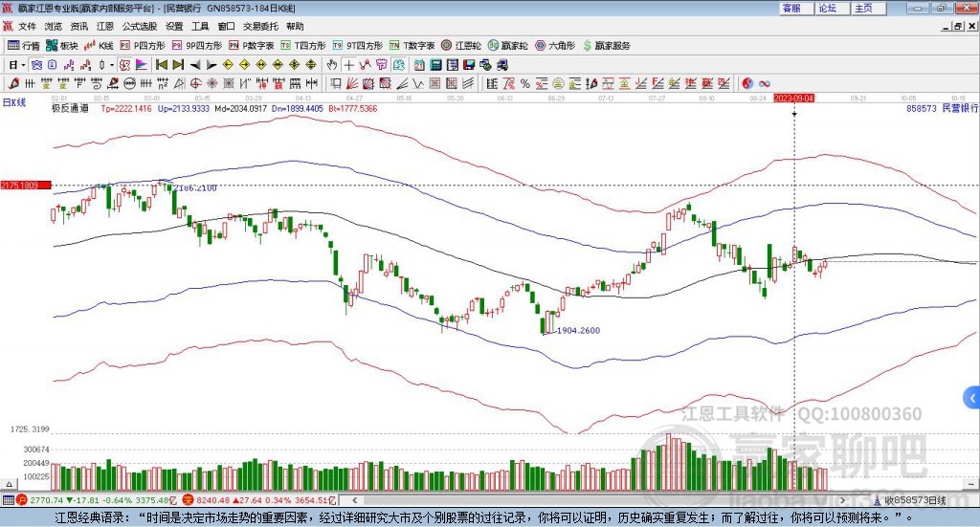Open the P数字表 tool
The image size is (980, 527).
tap(252, 46)
